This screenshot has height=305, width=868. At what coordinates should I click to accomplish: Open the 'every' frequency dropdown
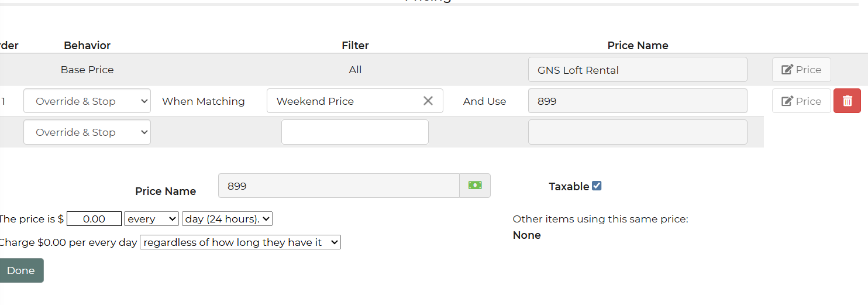pyautogui.click(x=151, y=219)
